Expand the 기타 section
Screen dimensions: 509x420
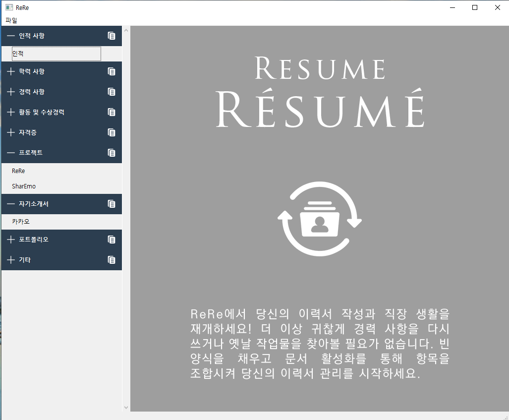(11, 260)
